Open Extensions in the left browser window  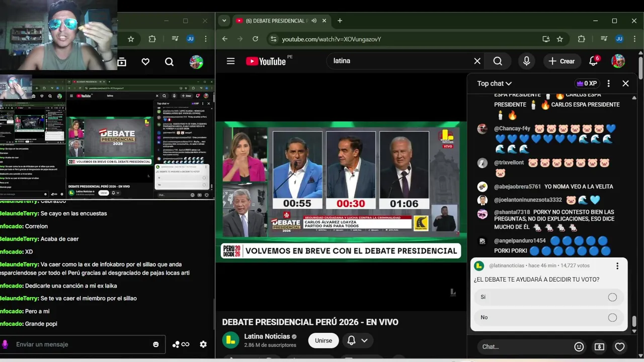point(152,39)
